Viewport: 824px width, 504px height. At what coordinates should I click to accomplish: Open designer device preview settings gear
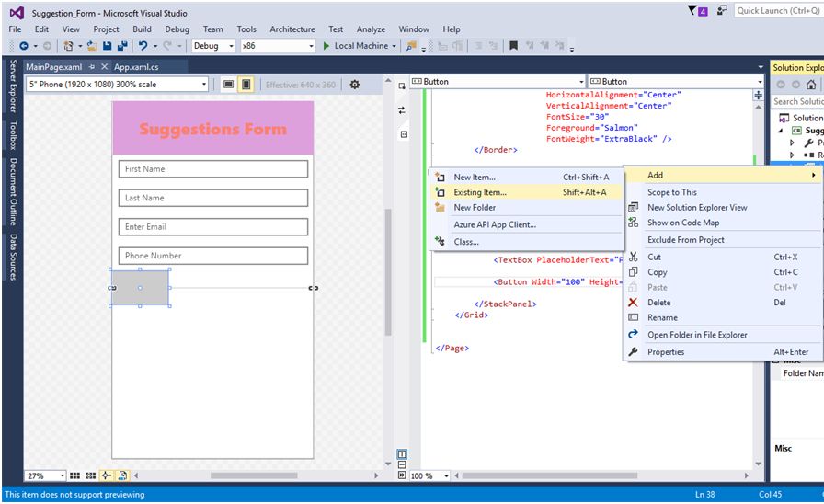click(x=355, y=85)
